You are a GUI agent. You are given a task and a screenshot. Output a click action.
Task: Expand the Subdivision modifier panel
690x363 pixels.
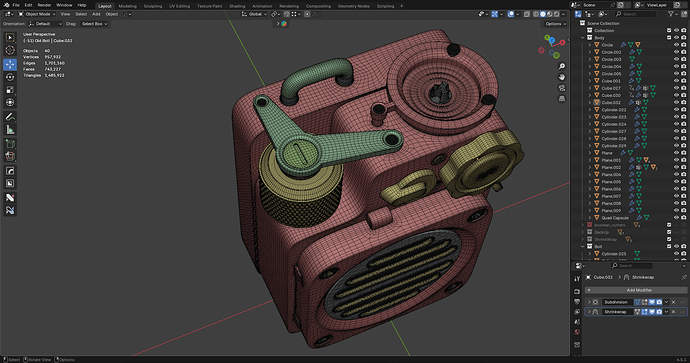point(589,302)
